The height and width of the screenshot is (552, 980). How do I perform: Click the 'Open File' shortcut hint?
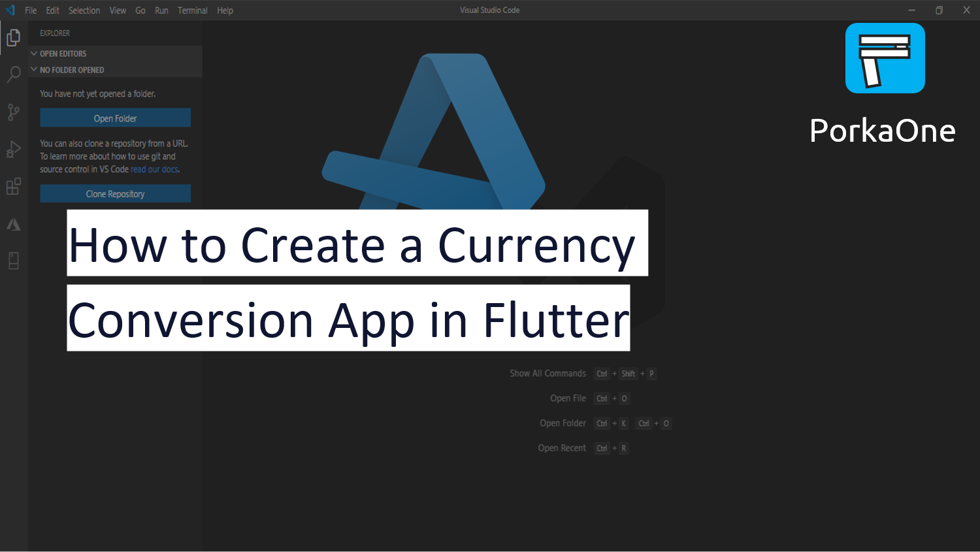(568, 398)
